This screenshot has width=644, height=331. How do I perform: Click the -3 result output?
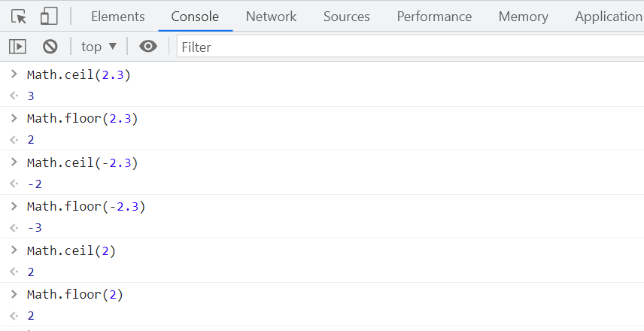35,227
